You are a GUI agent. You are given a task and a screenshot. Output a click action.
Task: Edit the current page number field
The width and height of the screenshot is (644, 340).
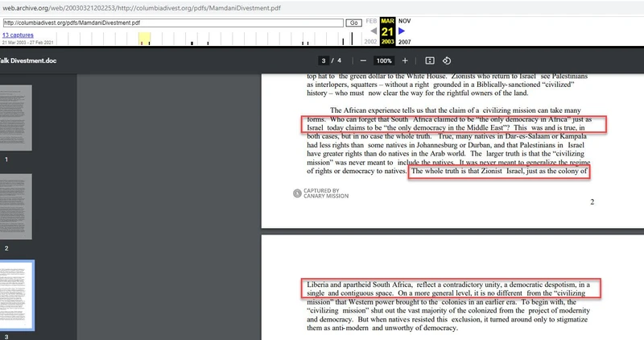pyautogui.click(x=324, y=61)
